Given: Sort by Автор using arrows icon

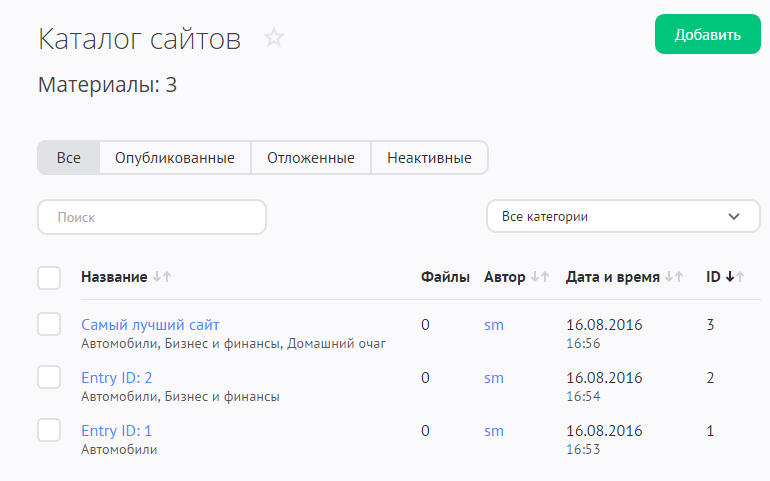Looking at the screenshot, I should 540,277.
